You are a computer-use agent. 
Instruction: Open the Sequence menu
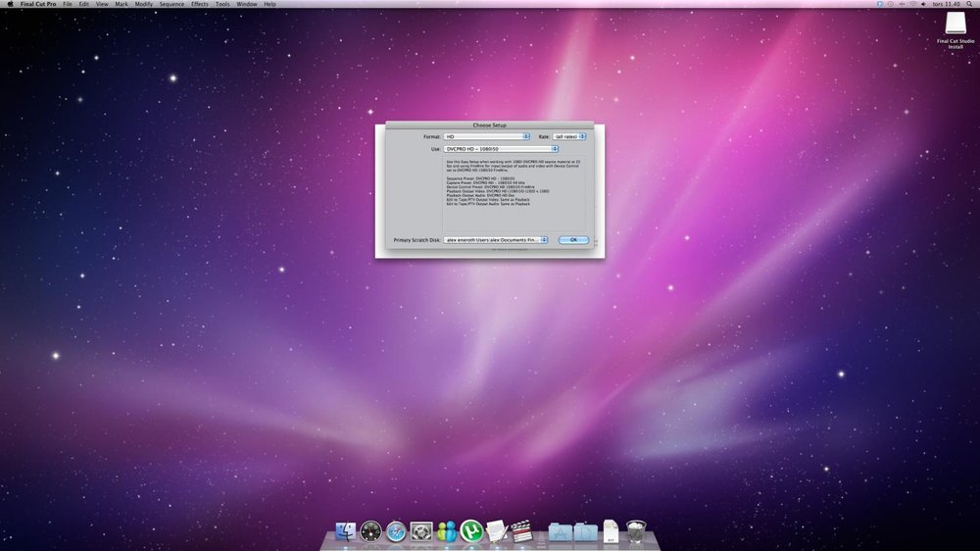point(171,4)
